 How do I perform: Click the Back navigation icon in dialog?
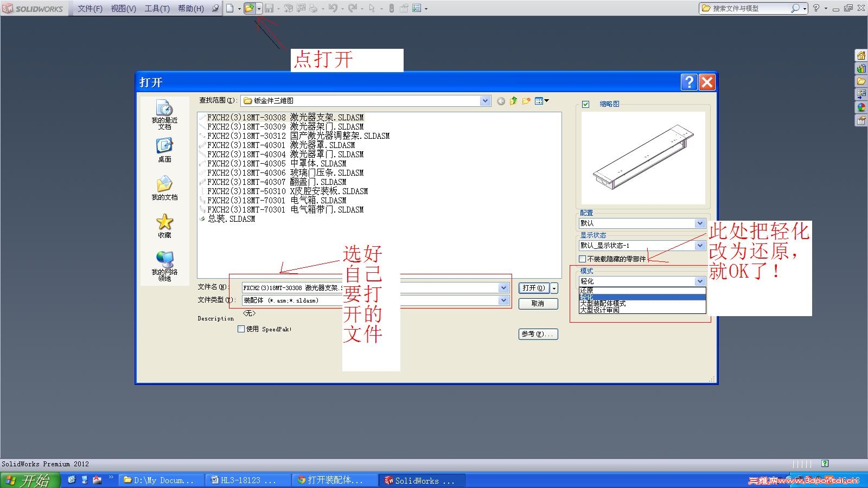click(501, 101)
